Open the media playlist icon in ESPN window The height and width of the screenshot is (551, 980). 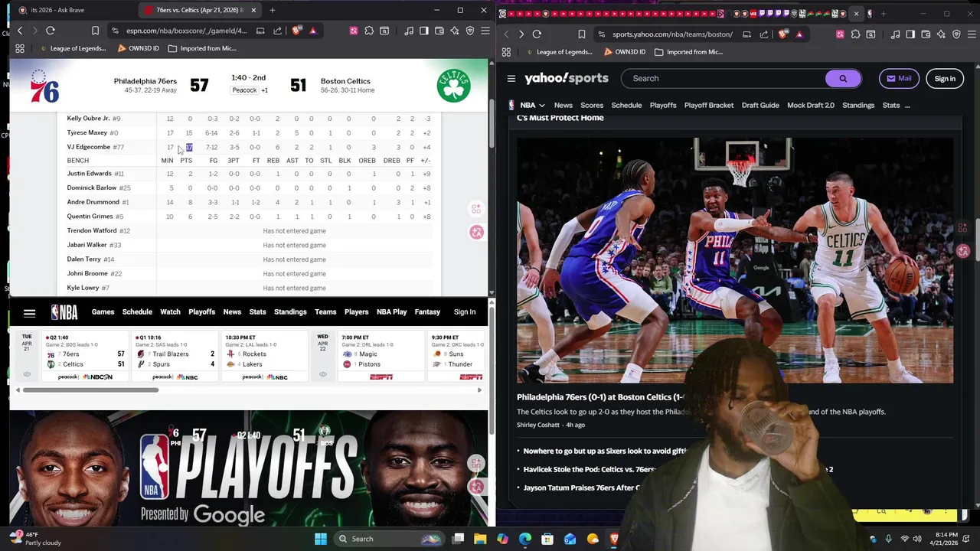click(409, 31)
